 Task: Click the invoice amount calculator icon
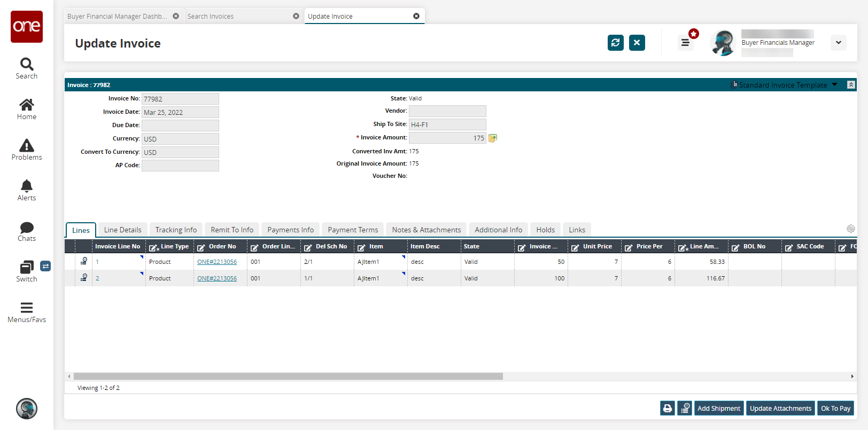pos(493,138)
